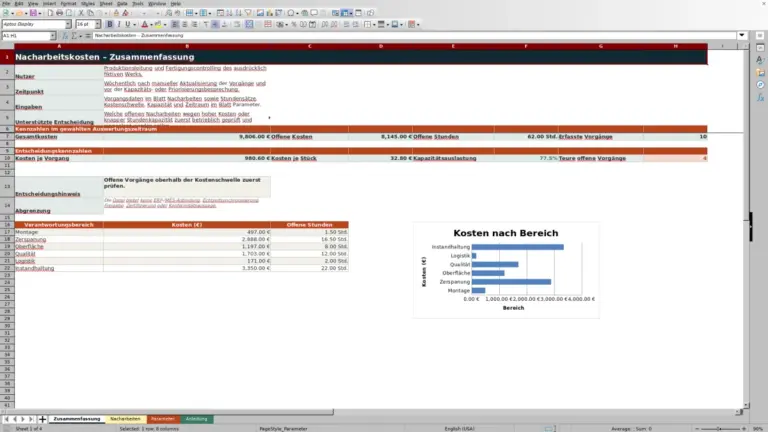
Task: Click the Print icon in toolbar
Action: [59, 13]
